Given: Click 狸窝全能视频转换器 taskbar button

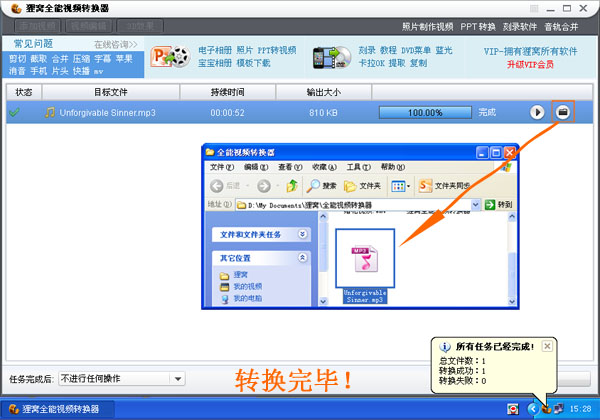Looking at the screenshot, I should [57, 409].
